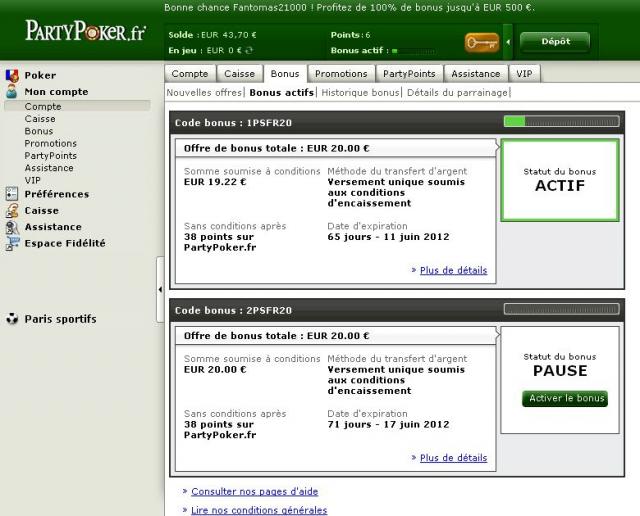Viewport: 640px width, 516px height.
Task: Click the Espace Fidélité cart icon
Action: pyautogui.click(x=12, y=243)
